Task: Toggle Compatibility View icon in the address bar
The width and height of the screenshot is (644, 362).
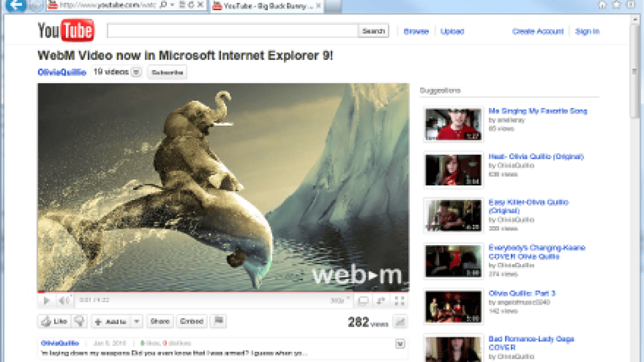Action: coord(182,5)
